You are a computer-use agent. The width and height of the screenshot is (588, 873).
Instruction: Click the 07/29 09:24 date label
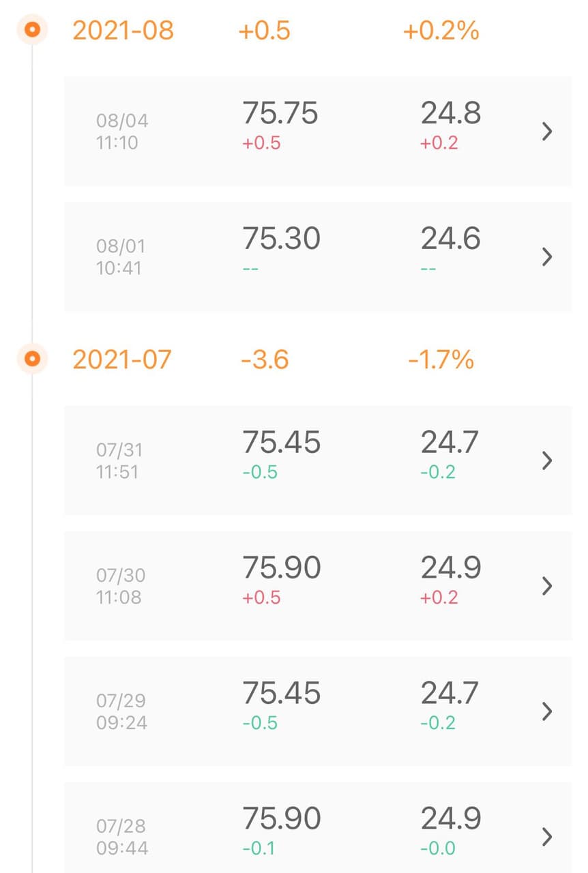pyautogui.click(x=121, y=711)
